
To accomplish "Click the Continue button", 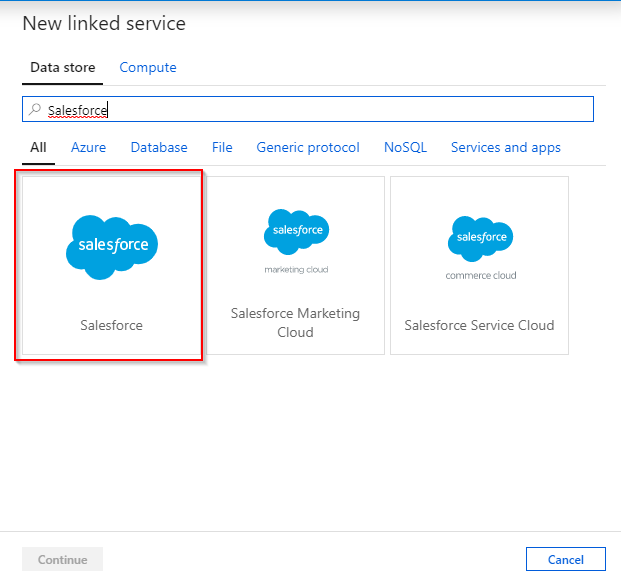I will [62, 559].
